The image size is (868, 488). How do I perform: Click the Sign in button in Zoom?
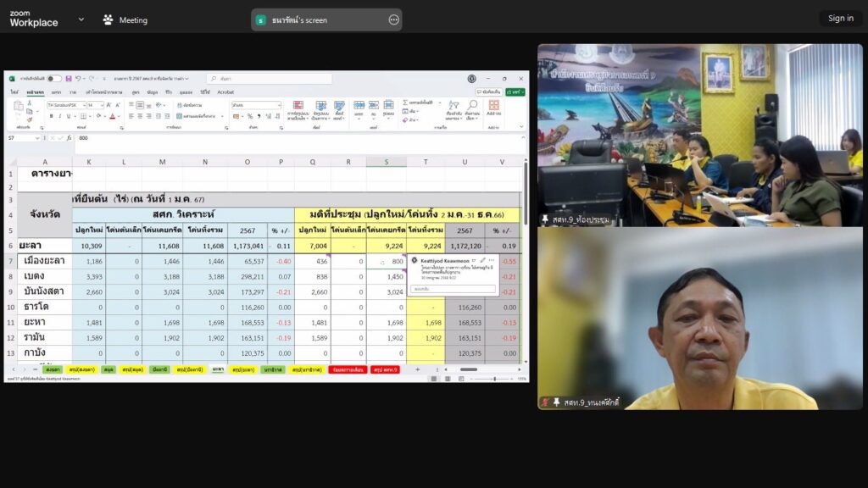coord(840,18)
